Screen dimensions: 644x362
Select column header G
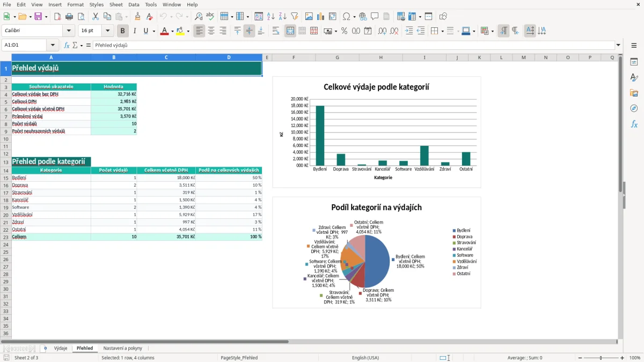[x=337, y=57]
